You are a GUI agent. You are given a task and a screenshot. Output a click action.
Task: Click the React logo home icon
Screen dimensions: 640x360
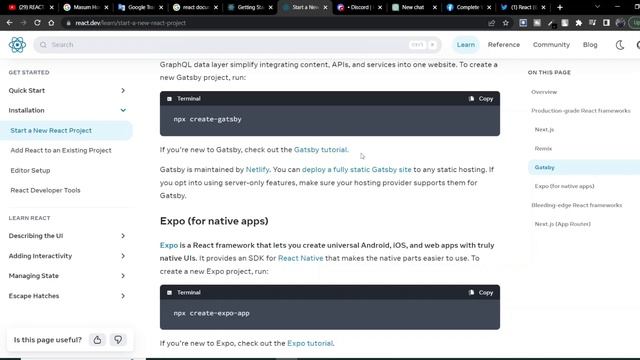(x=17, y=44)
